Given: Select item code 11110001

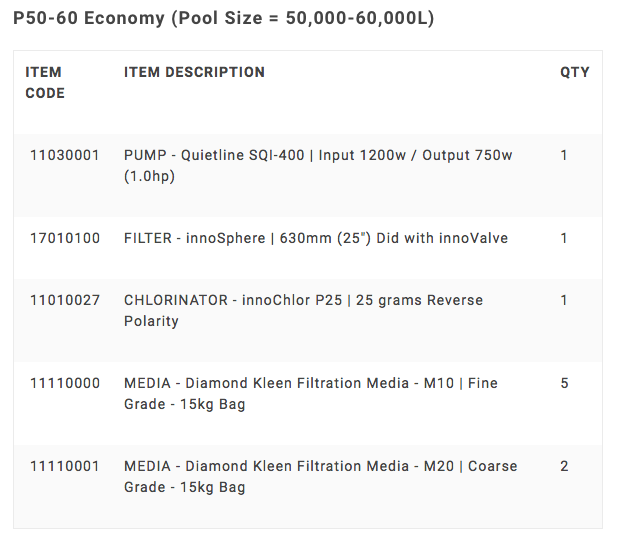Looking at the screenshot, I should (x=65, y=466).
